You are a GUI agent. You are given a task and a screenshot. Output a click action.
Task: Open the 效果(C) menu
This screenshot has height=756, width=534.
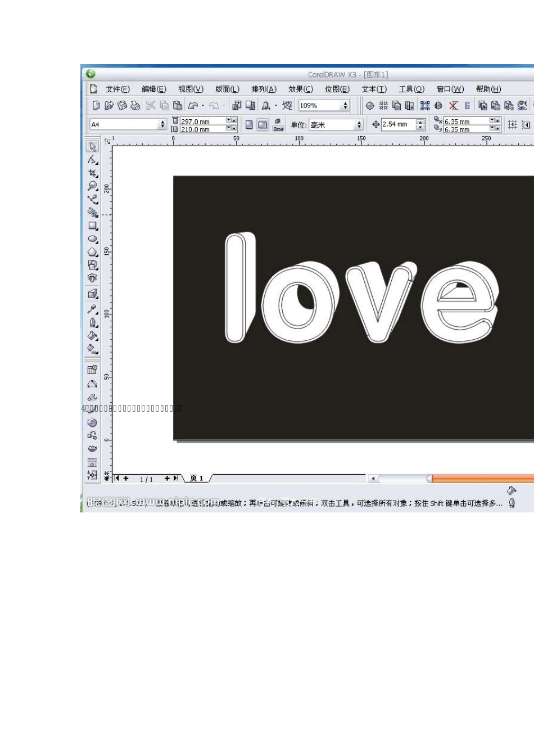[300, 89]
